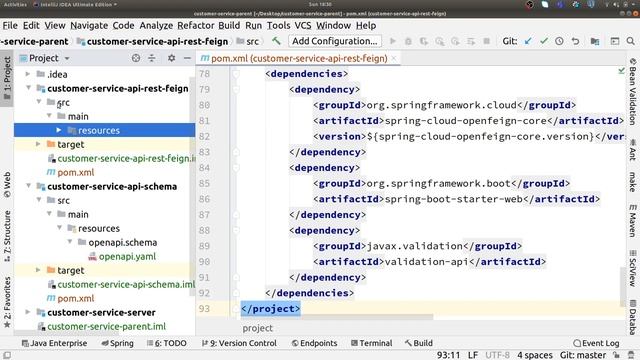Collapse customer-service-api-rest-feign module
The width and height of the screenshot is (640, 360).
(x=29, y=88)
